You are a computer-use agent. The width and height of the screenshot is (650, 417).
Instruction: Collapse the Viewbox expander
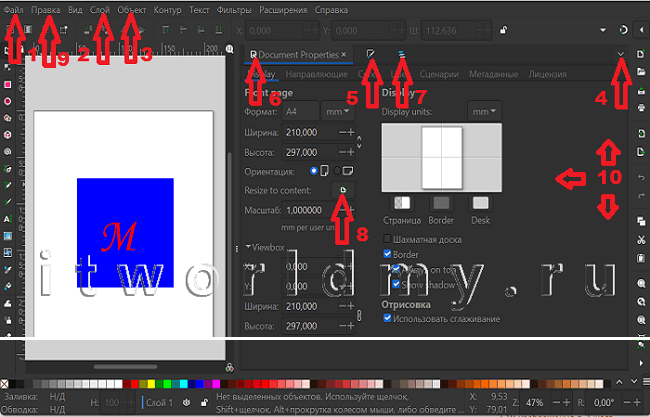click(x=248, y=247)
